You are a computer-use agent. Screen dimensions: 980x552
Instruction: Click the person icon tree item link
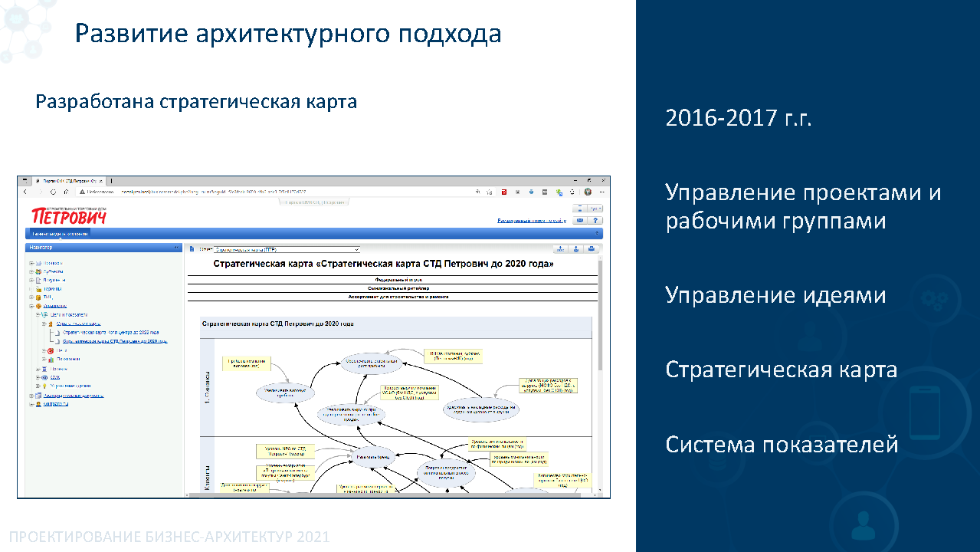(x=55, y=404)
